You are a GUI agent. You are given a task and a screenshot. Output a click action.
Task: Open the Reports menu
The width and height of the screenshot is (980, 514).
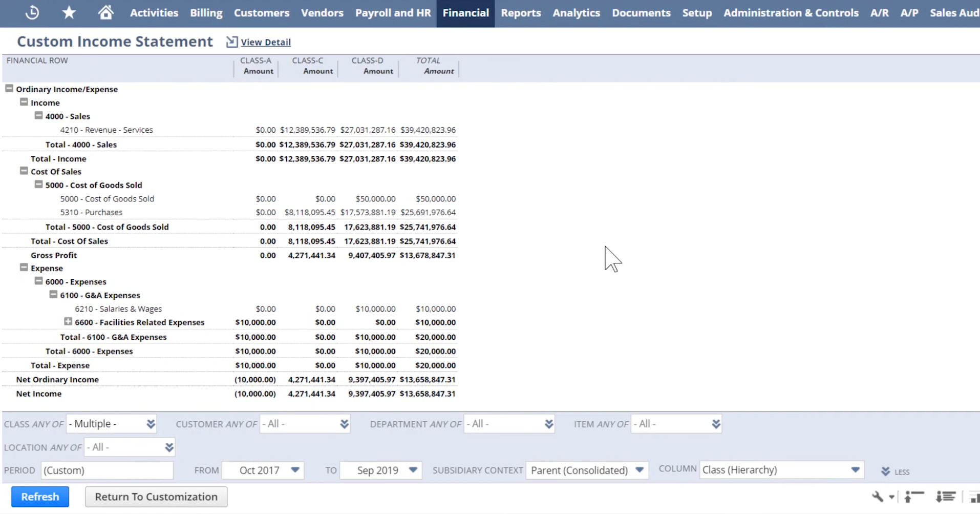pos(521,13)
